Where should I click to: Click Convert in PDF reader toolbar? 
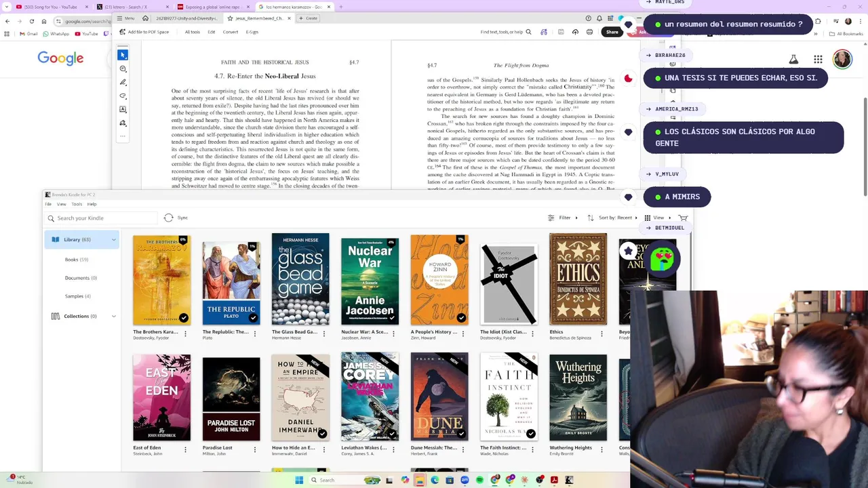[x=231, y=32]
